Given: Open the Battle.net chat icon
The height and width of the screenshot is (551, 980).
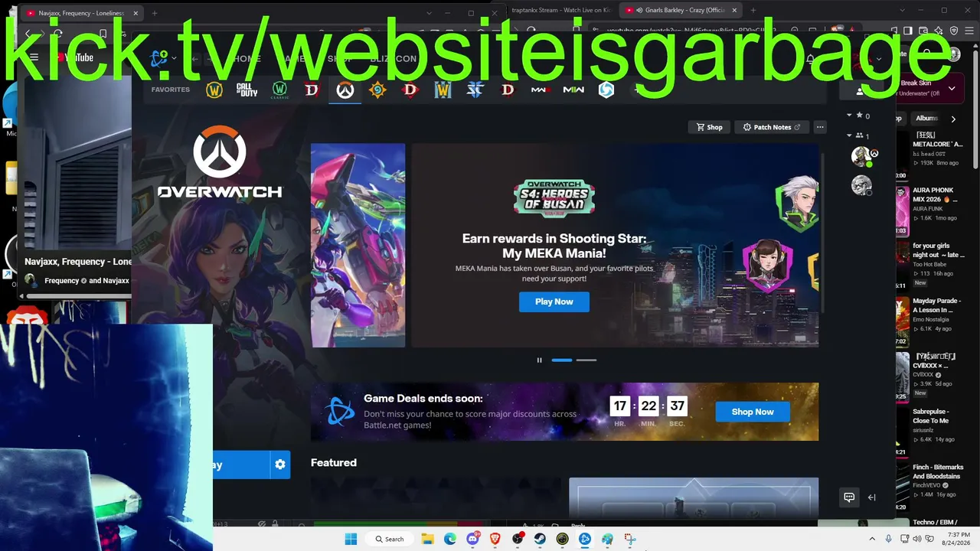Looking at the screenshot, I should 849,497.
